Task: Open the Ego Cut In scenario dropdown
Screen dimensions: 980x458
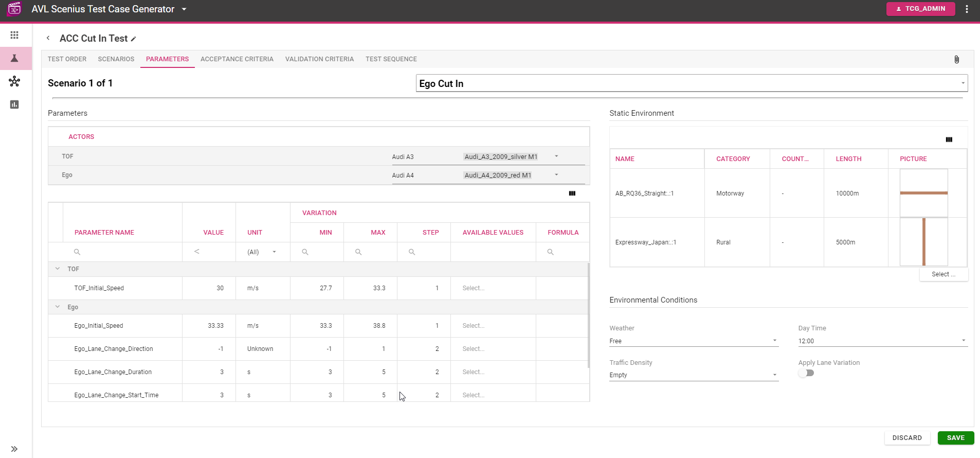Action: point(692,83)
